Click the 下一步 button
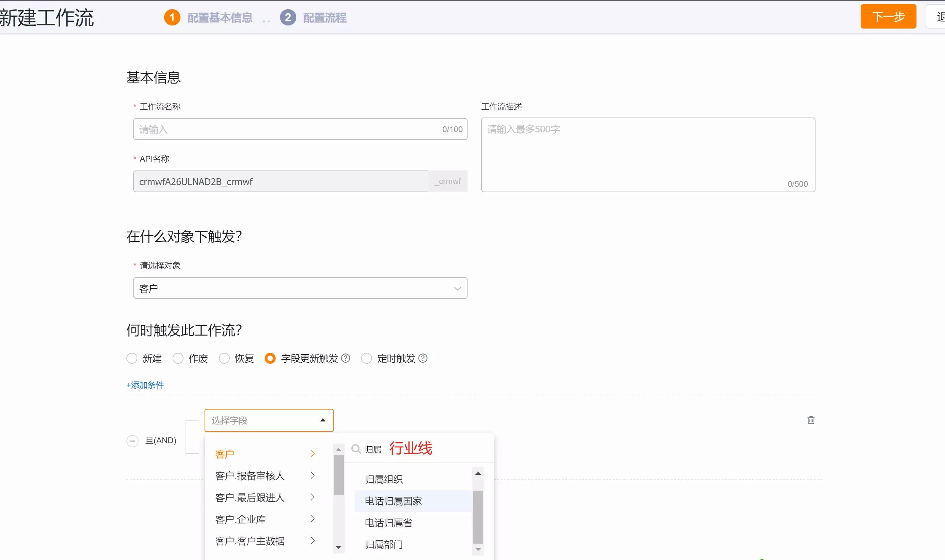Screen dimensions: 945x560 coord(888,17)
